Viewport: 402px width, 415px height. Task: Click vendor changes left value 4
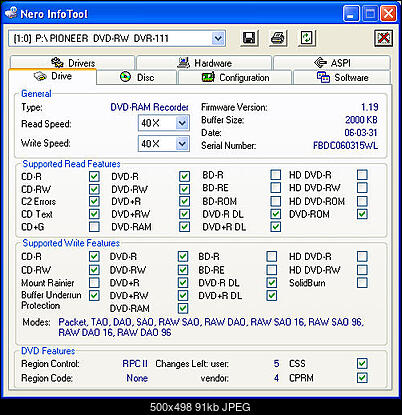click(x=276, y=378)
